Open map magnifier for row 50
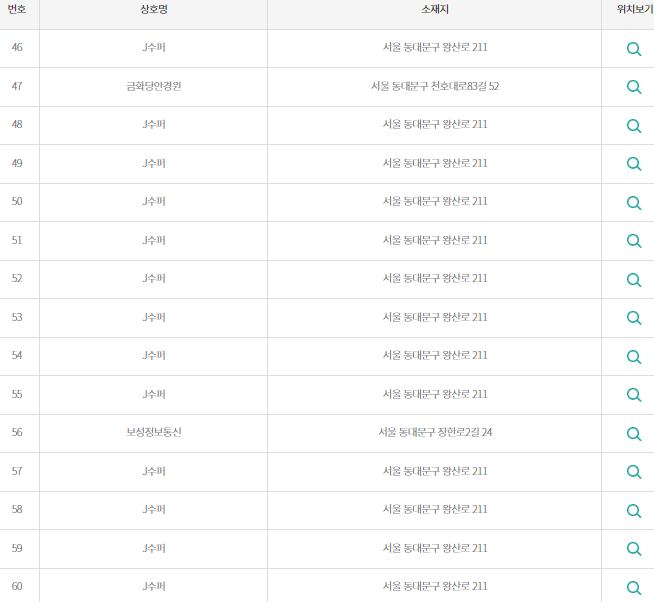Viewport: 654px width, 602px height. pos(634,203)
